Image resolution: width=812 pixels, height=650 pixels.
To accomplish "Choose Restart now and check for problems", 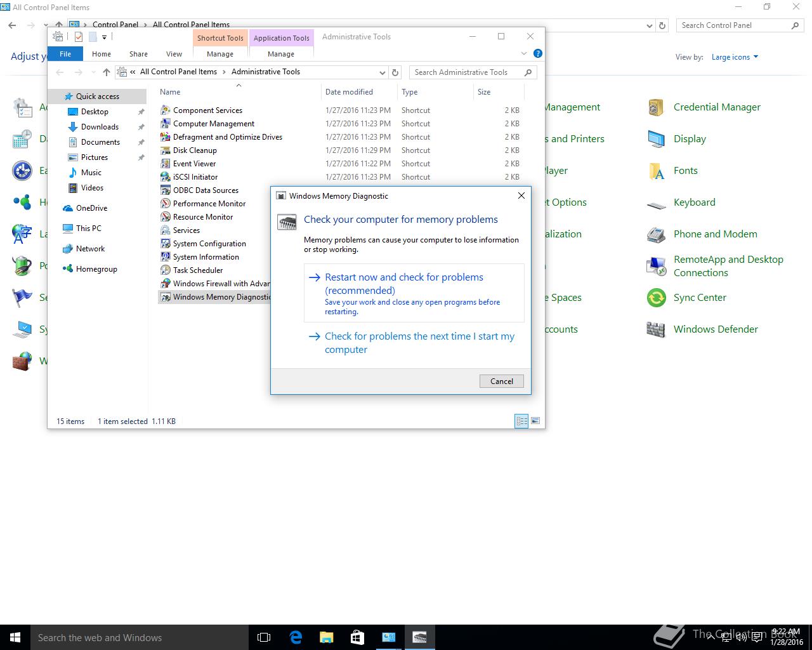I will click(414, 293).
